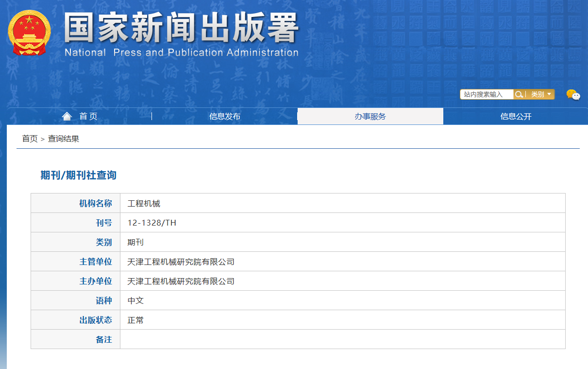Click the 国家新闻出版署 site title

pyautogui.click(x=181, y=28)
